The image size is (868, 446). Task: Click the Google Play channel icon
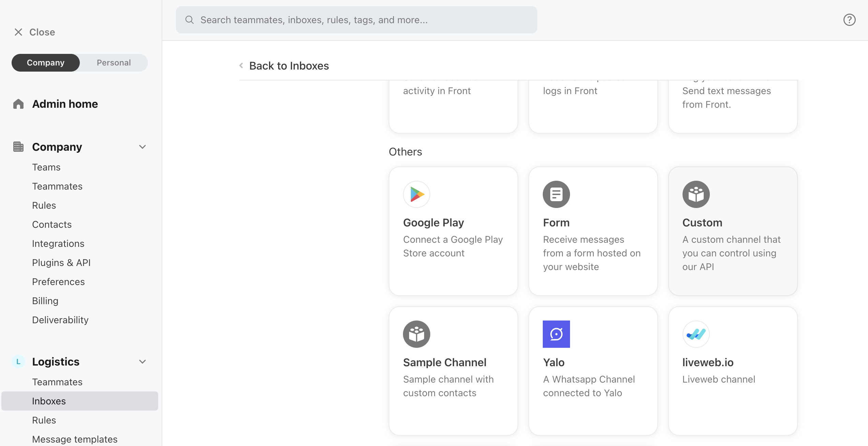[416, 194]
